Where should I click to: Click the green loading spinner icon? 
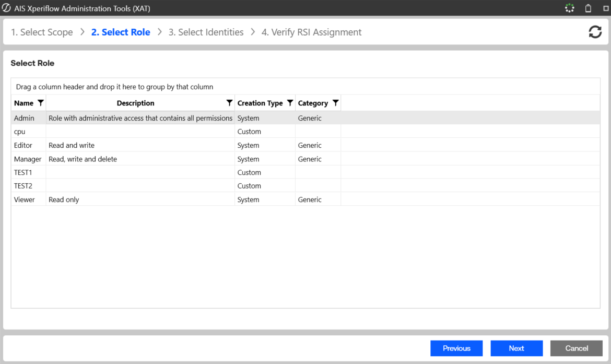pos(570,8)
